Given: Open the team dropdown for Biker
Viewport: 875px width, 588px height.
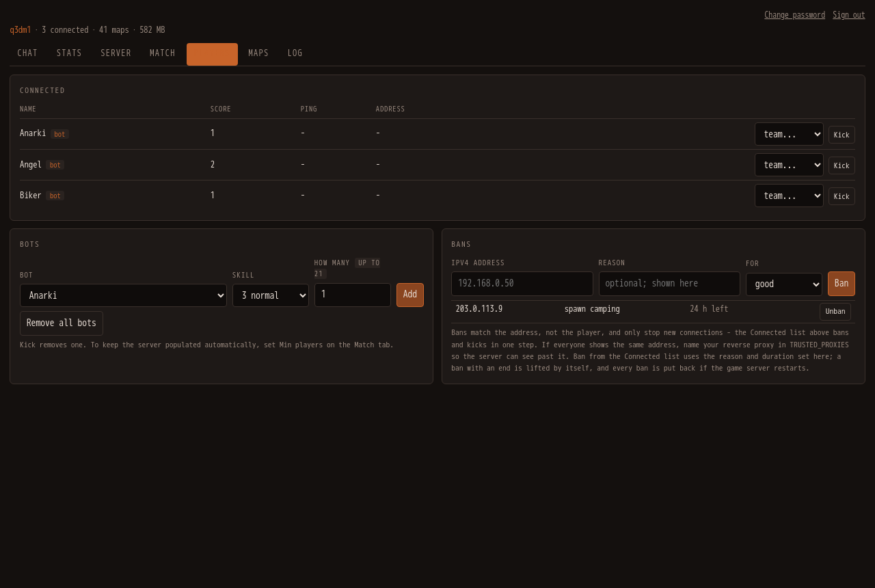Looking at the screenshot, I should coord(789,196).
